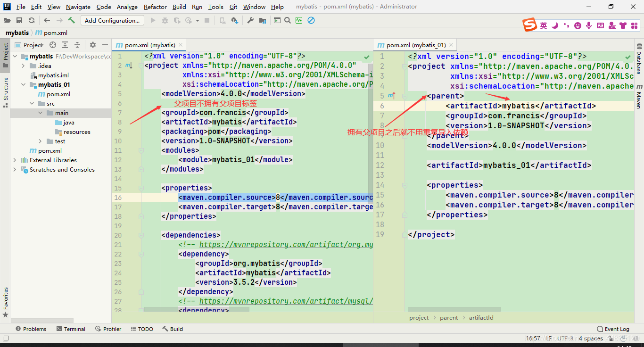
Task: Open the Project Structure icon
Action: pyautogui.click(x=263, y=20)
